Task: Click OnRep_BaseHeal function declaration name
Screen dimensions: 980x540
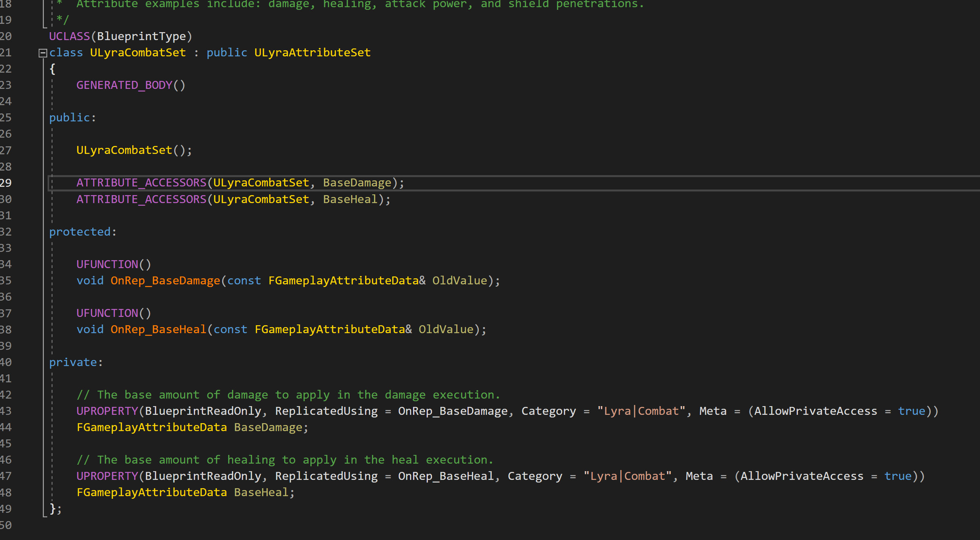Action: (159, 329)
